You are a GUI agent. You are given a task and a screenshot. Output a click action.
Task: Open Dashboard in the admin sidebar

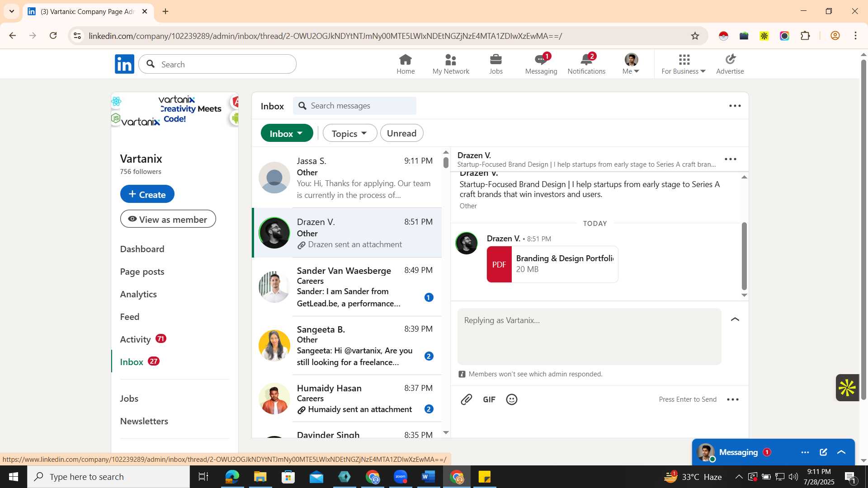[142, 249]
